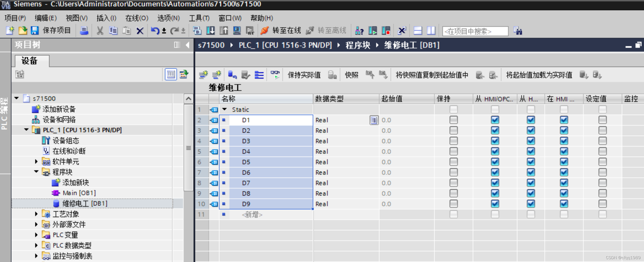Click the Undo arrow icon

click(x=155, y=31)
